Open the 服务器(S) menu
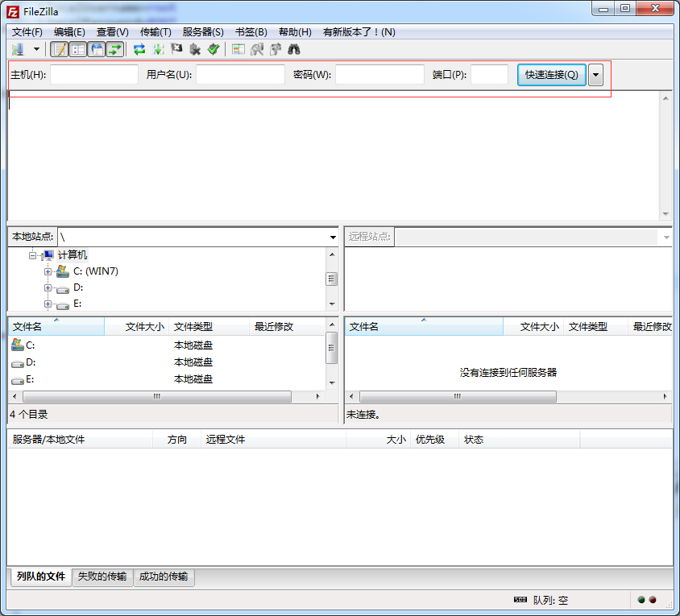This screenshot has height=616, width=680. 203,32
